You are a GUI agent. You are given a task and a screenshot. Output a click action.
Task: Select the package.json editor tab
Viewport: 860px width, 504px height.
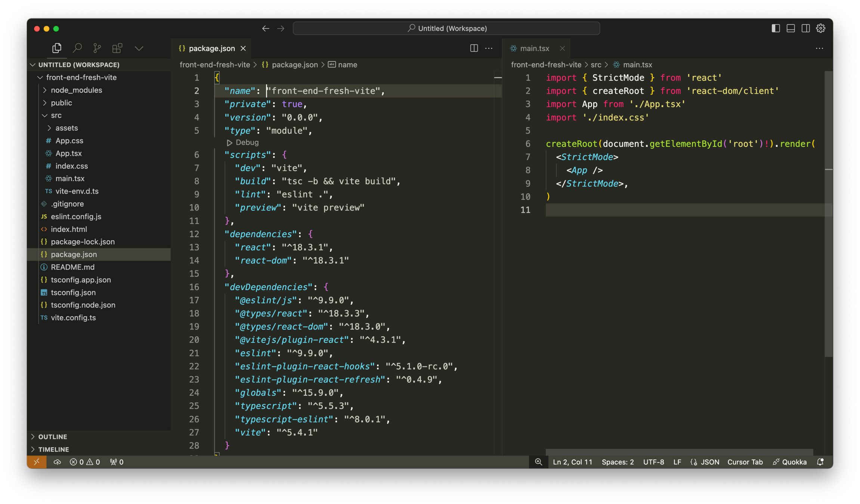tap(211, 48)
